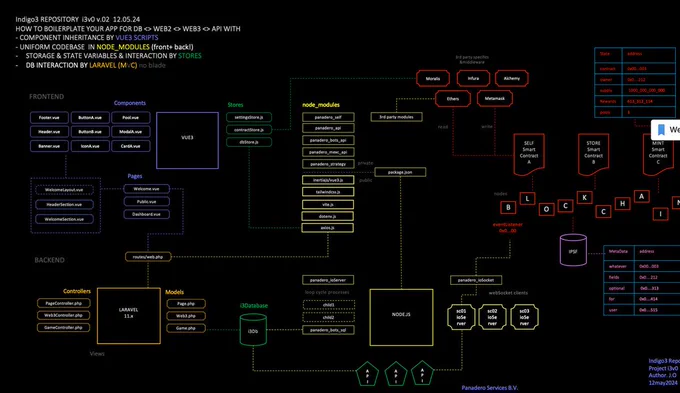680x393 pixels.
Task: Select the dotenv.js module
Action: [x=328, y=216]
